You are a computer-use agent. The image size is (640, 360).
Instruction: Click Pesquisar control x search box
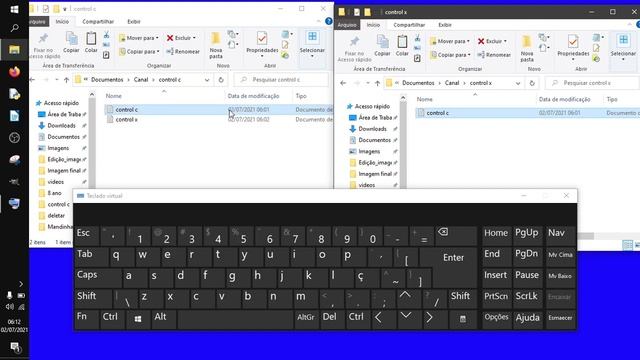592,83
